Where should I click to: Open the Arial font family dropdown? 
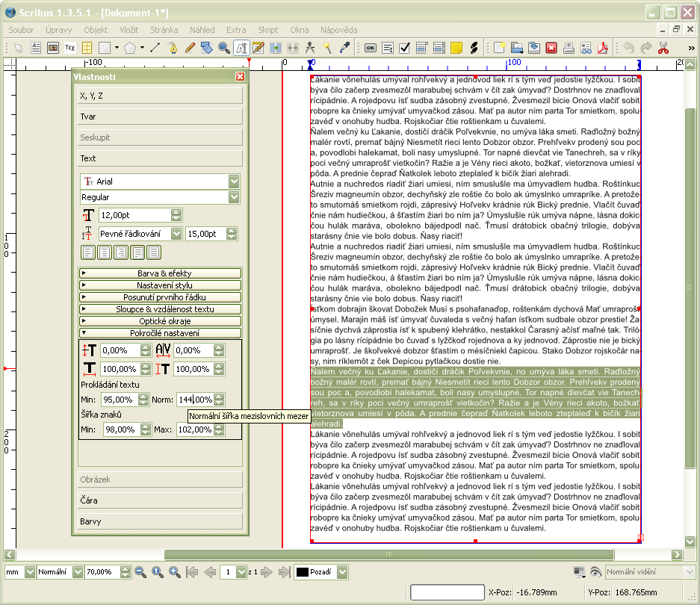coord(234,181)
